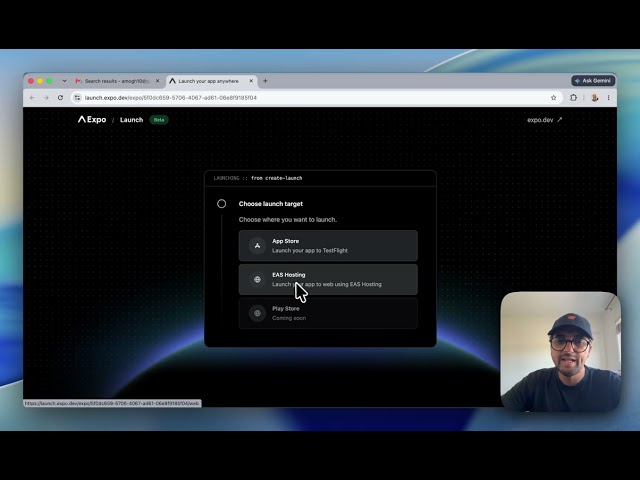Image resolution: width=640 pixels, height=480 pixels.
Task: Open the Chrome profile avatar
Action: click(x=595, y=98)
